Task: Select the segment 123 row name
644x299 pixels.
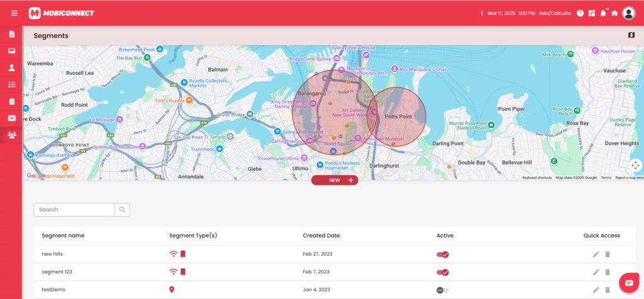Action: coord(57,271)
